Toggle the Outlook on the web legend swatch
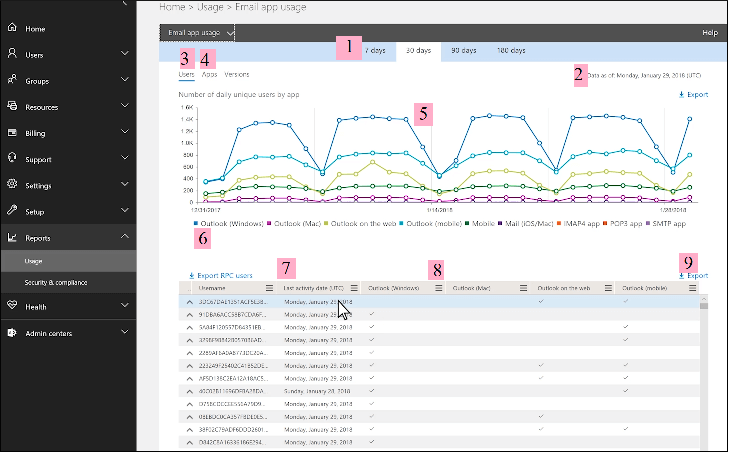The image size is (730, 454). click(x=326, y=224)
